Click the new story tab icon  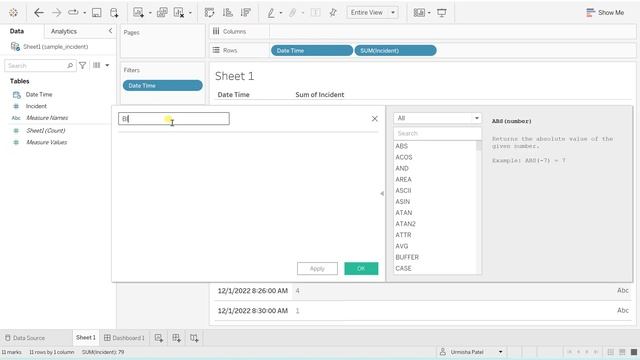tap(194, 338)
